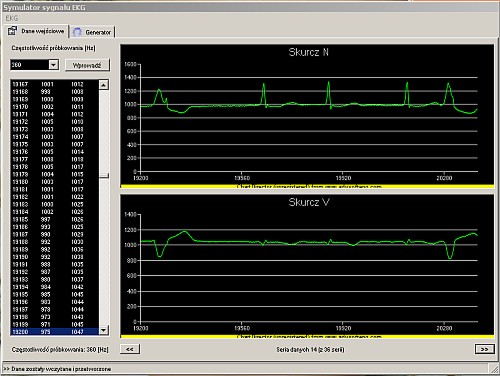Click the data list scroll-up arrow
The height and width of the screenshot is (376, 500).
(104, 85)
